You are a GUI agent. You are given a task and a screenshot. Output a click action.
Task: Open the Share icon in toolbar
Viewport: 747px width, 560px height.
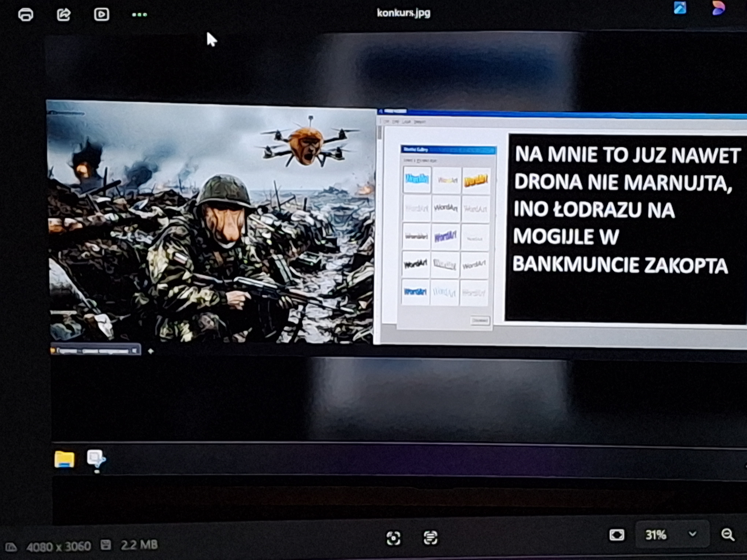(64, 14)
